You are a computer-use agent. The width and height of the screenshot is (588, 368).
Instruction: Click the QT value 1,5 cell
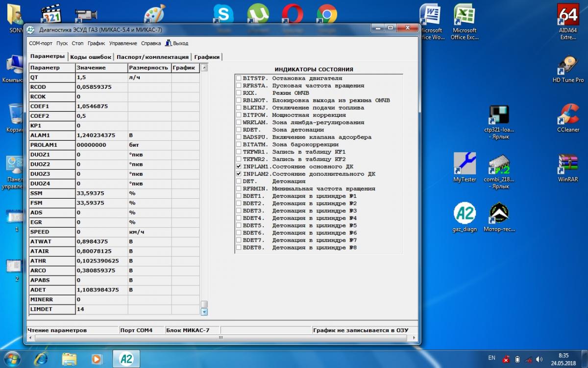coord(101,78)
